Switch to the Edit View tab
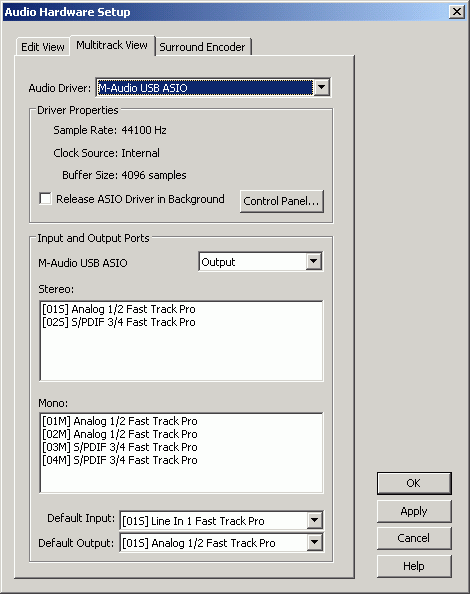The height and width of the screenshot is (594, 470). tap(43, 47)
